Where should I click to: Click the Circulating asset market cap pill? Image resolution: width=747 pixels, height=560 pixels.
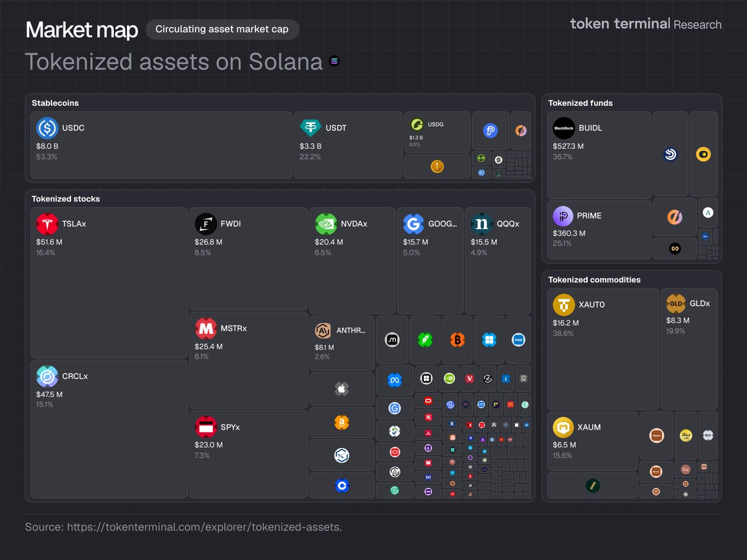222,29
